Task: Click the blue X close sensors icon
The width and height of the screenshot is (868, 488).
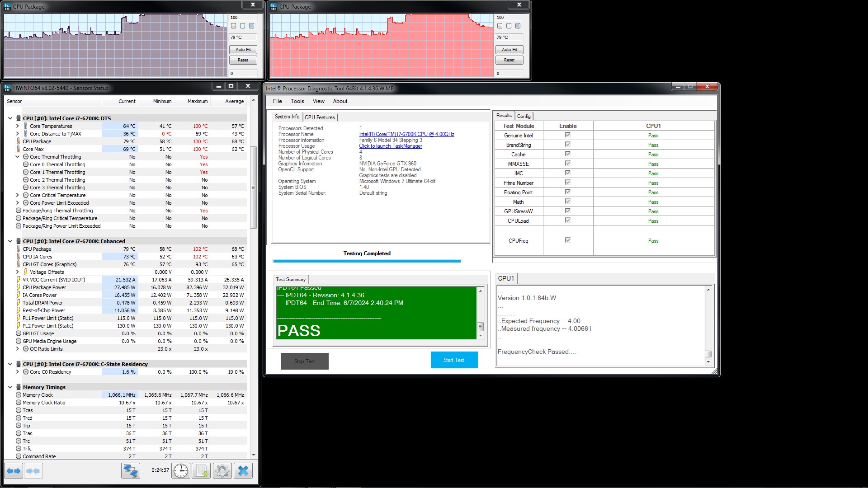Action: [243, 471]
